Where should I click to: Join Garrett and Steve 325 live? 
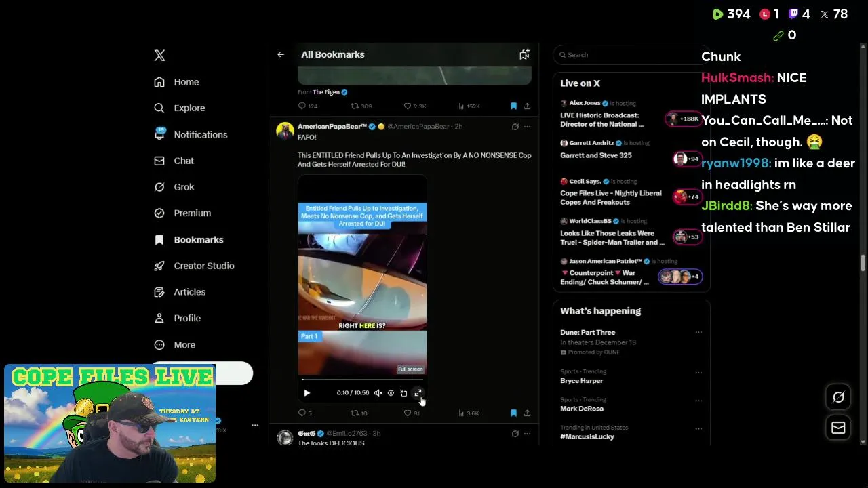click(631, 150)
